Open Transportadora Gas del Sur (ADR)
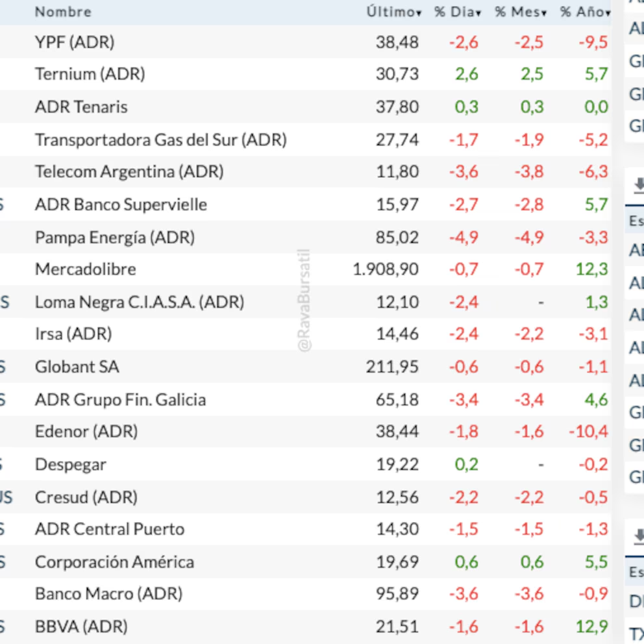Screen dimensions: 644x644 pyautogui.click(x=161, y=140)
